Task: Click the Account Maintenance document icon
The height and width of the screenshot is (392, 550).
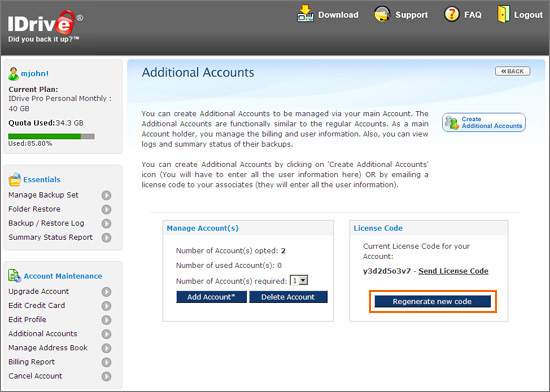Action: click(x=14, y=276)
